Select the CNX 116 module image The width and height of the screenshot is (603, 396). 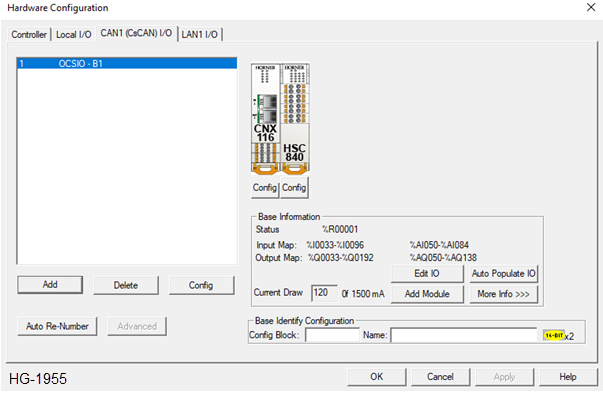point(265,118)
